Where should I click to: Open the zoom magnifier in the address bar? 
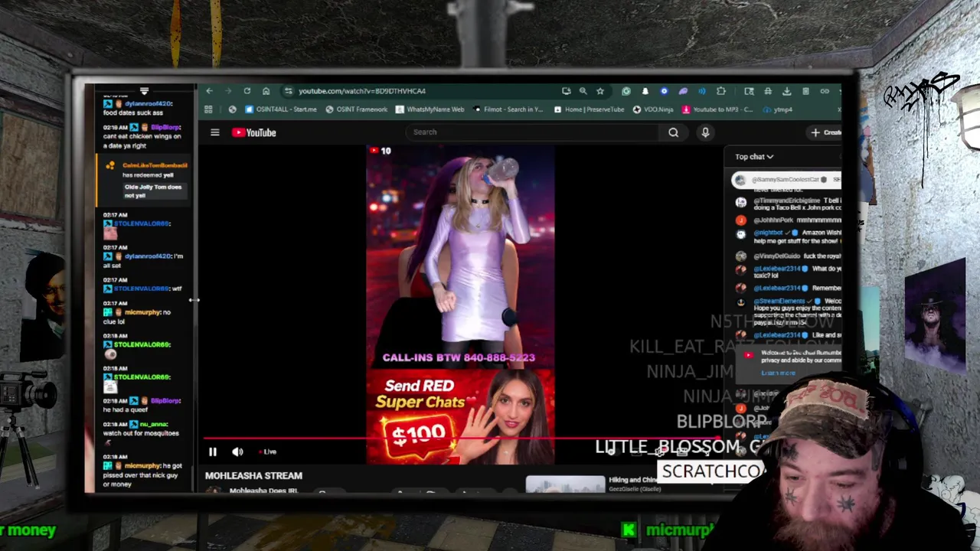(583, 91)
